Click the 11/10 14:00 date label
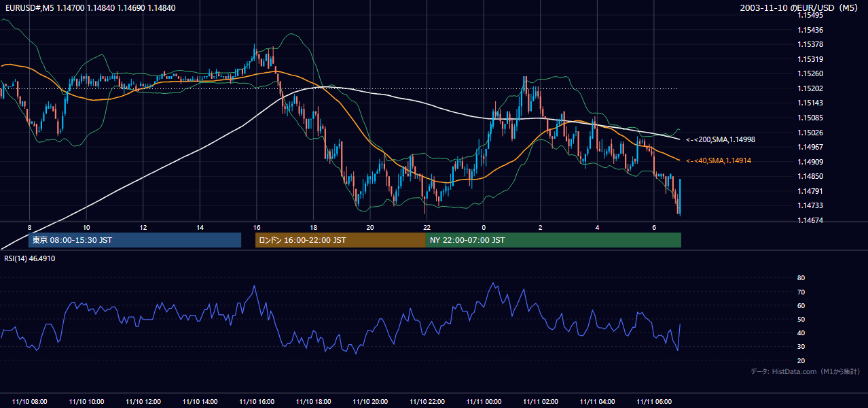The width and height of the screenshot is (868, 408). 200,402
